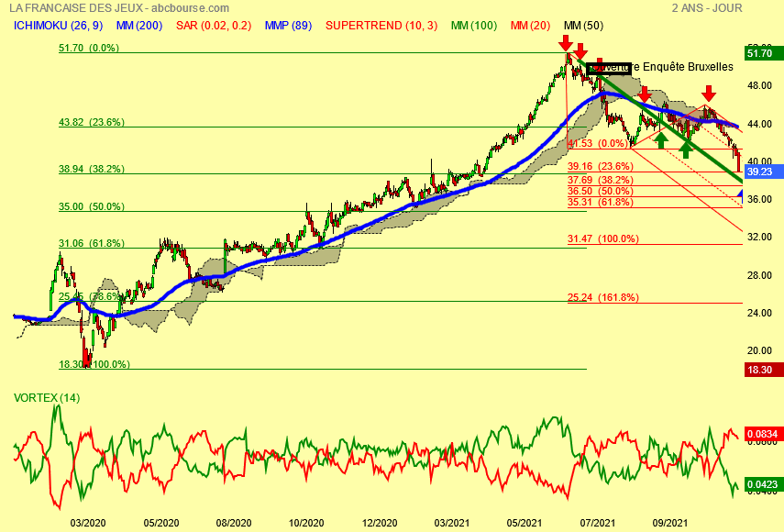
Task: Select the red 35.31 (61.8%) retracement label
Action: [x=601, y=202]
